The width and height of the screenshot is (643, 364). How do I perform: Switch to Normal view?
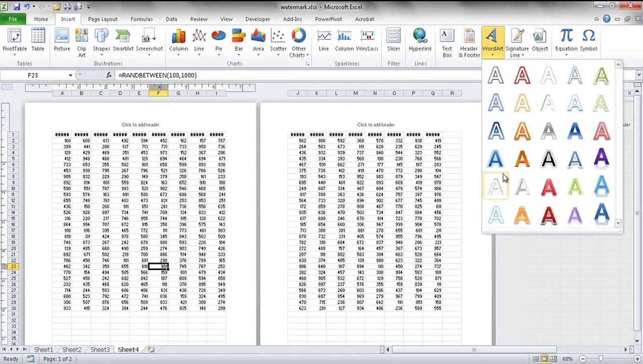(536, 359)
